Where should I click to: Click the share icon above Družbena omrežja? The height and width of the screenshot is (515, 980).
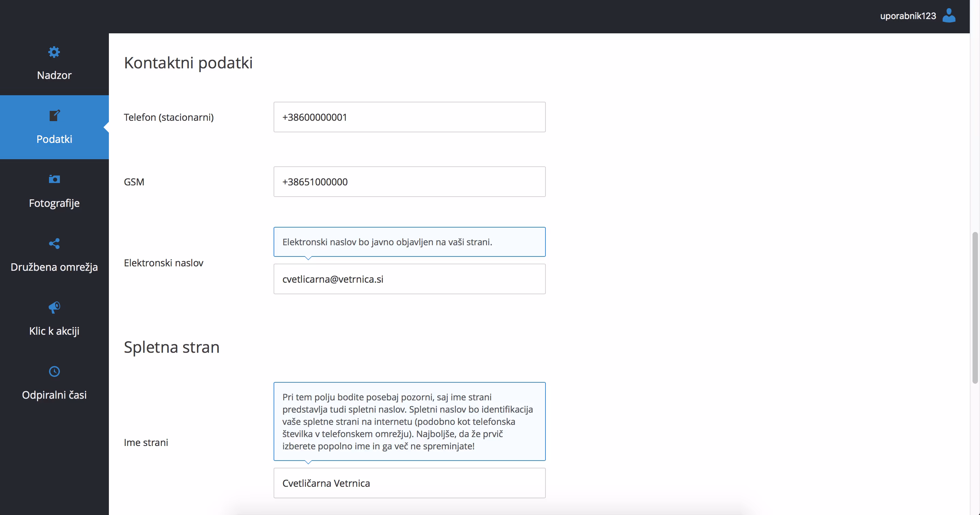pyautogui.click(x=54, y=244)
